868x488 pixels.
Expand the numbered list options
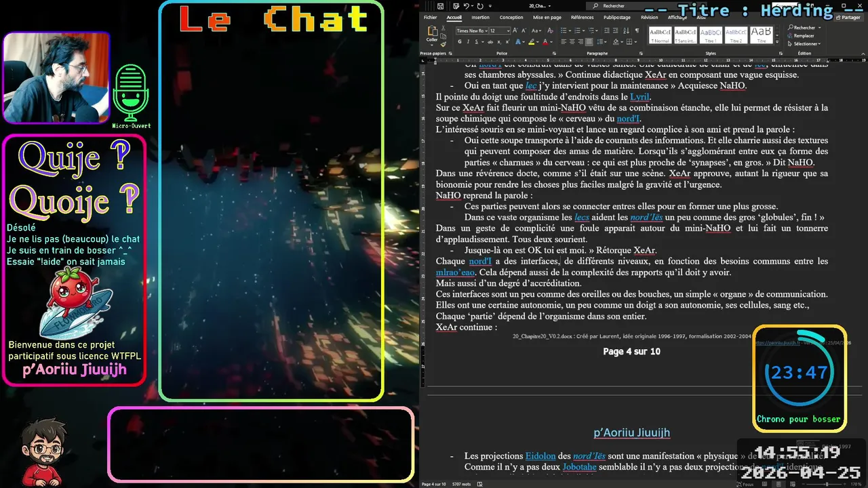[x=583, y=30]
